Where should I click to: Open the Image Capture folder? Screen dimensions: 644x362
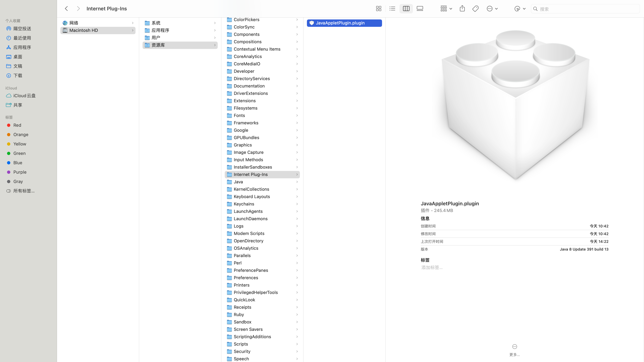point(262,152)
